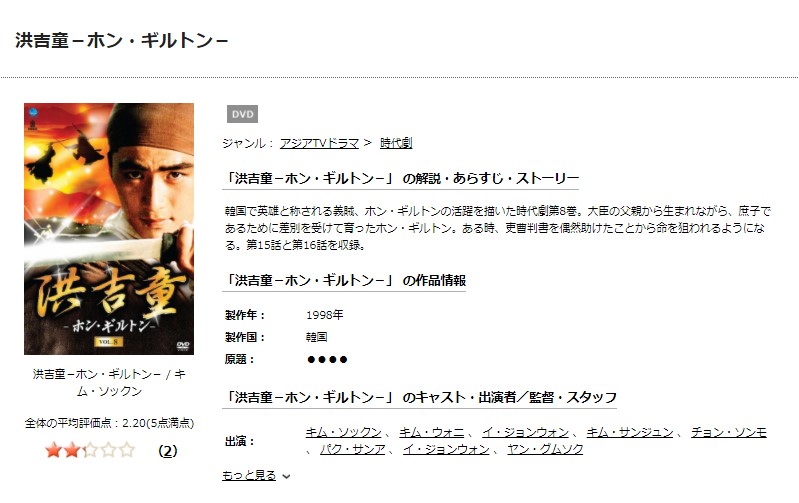Click the caption text below the DVD cover
The height and width of the screenshot is (503, 799).
click(x=109, y=383)
